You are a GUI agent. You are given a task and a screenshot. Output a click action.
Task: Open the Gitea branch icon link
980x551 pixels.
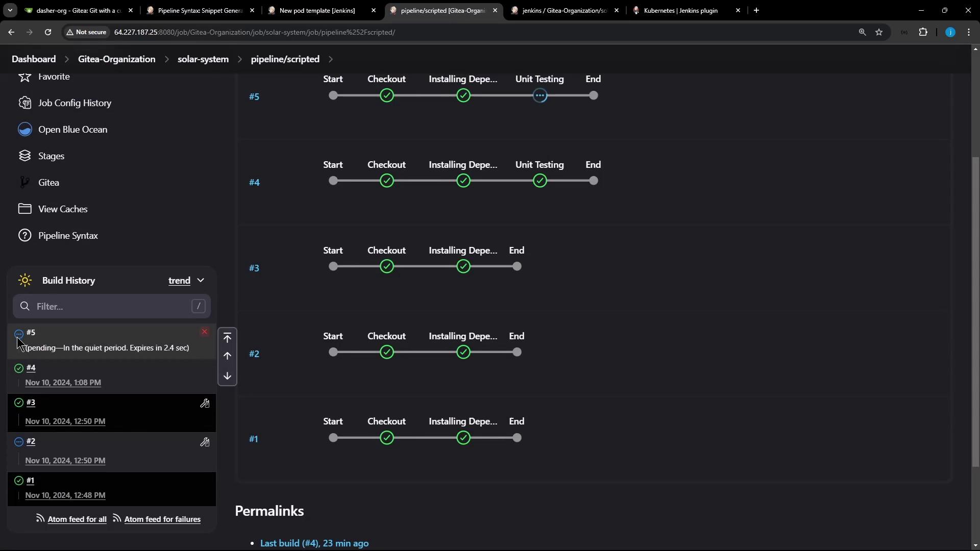[x=24, y=183]
